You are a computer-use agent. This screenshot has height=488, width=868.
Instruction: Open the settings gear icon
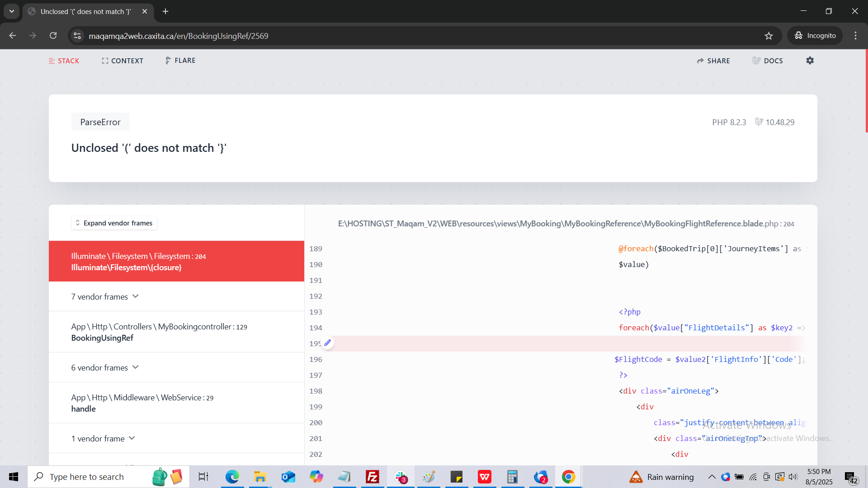(810, 61)
